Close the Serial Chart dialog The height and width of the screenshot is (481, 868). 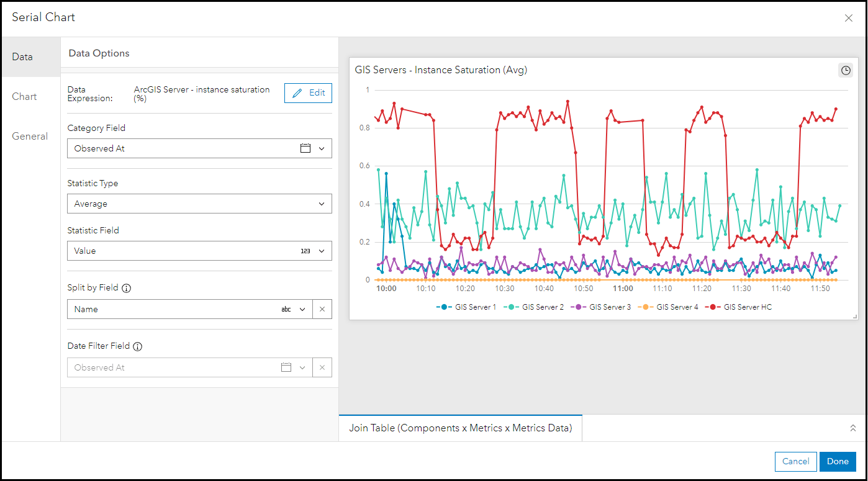pyautogui.click(x=849, y=18)
